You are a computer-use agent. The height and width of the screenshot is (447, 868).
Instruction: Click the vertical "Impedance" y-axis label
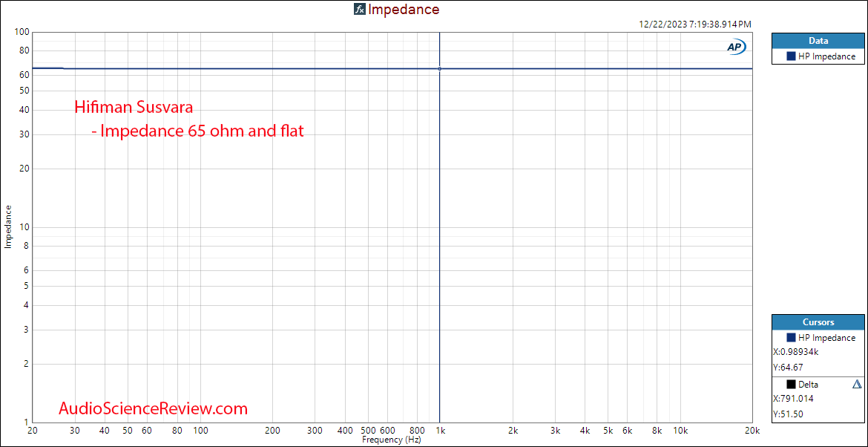[x=7, y=226]
